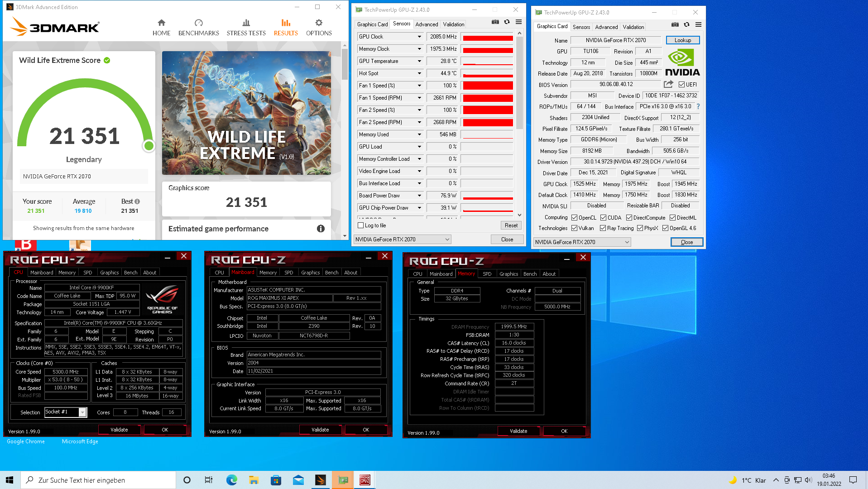This screenshot has height=489, width=868.
Task: Click the NVIDIA logo in GPU-Z
Action: pyautogui.click(x=682, y=62)
